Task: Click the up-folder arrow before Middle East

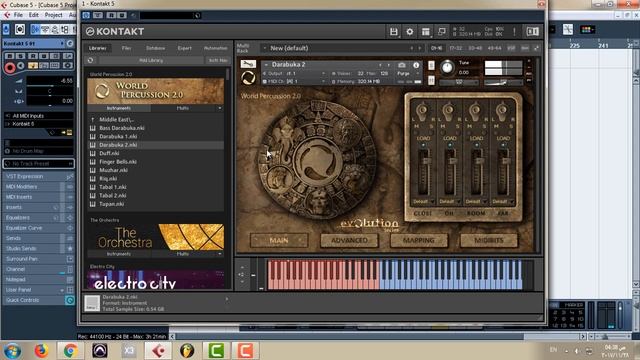Action: click(x=93, y=120)
